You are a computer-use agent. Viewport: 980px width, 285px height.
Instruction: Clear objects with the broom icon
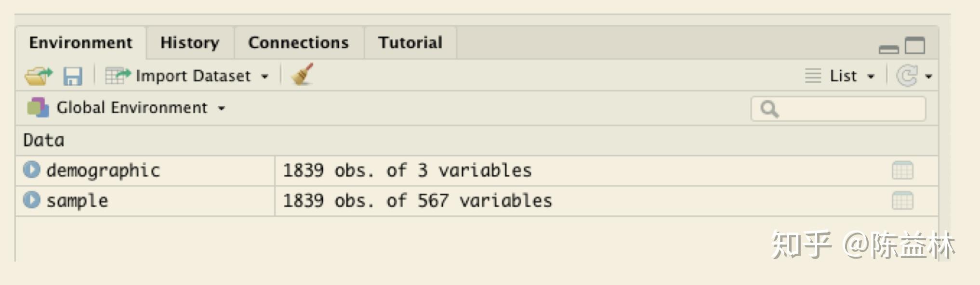coord(302,75)
